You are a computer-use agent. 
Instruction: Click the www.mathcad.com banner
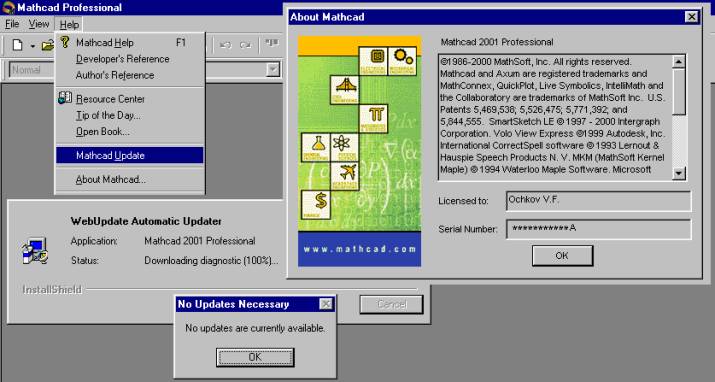point(359,249)
